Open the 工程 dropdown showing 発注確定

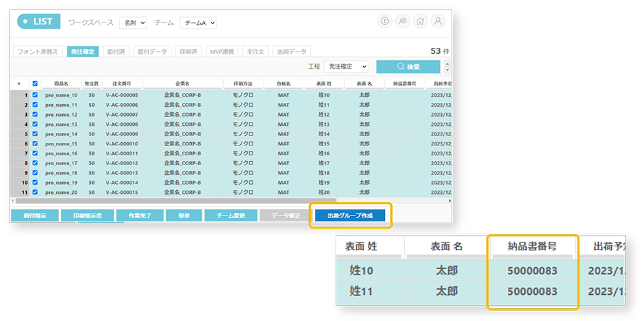point(346,67)
